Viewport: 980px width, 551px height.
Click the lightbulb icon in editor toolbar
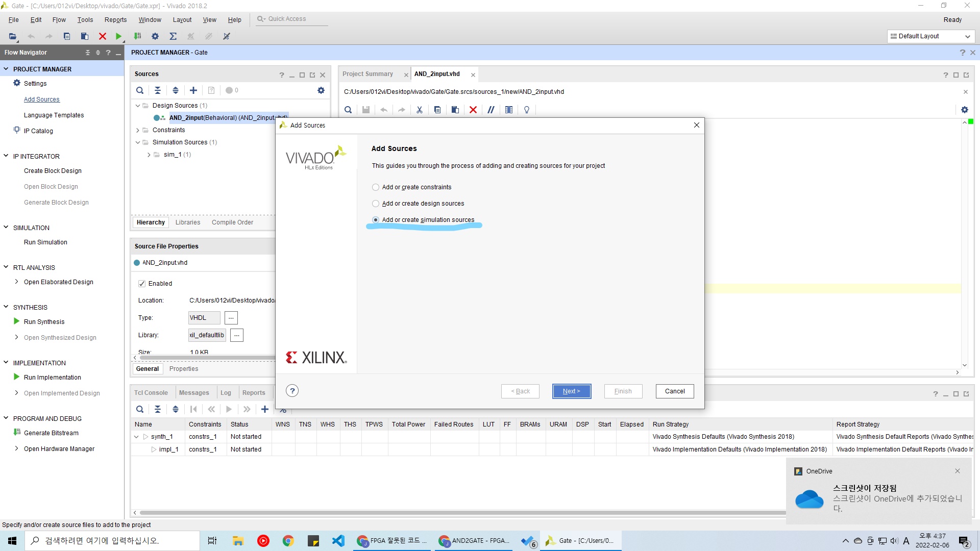click(527, 110)
